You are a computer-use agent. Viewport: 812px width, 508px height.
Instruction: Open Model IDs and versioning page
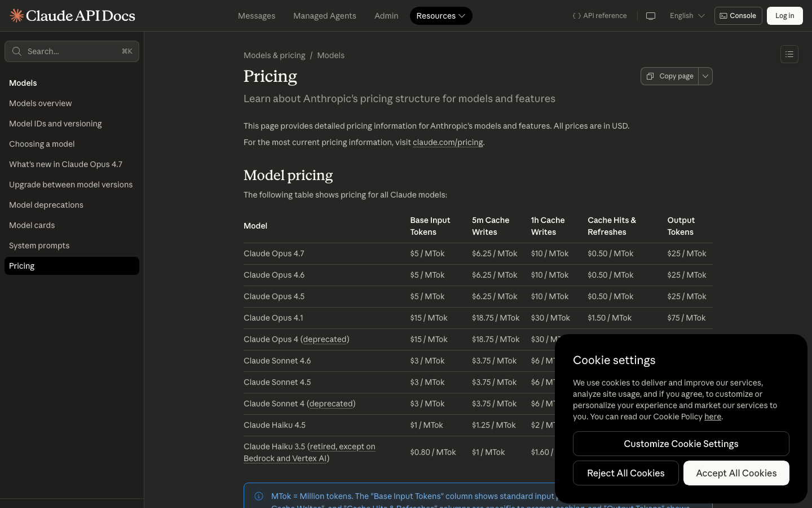55,124
